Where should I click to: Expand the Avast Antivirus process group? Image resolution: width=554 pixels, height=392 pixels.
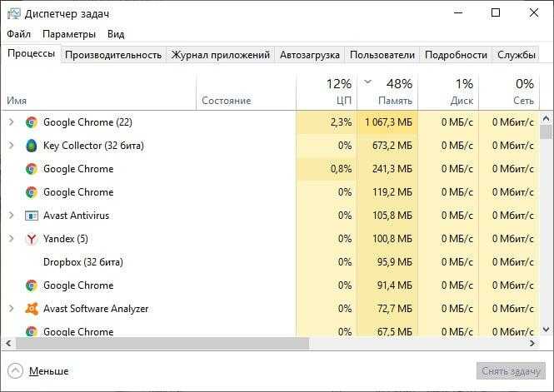point(11,216)
